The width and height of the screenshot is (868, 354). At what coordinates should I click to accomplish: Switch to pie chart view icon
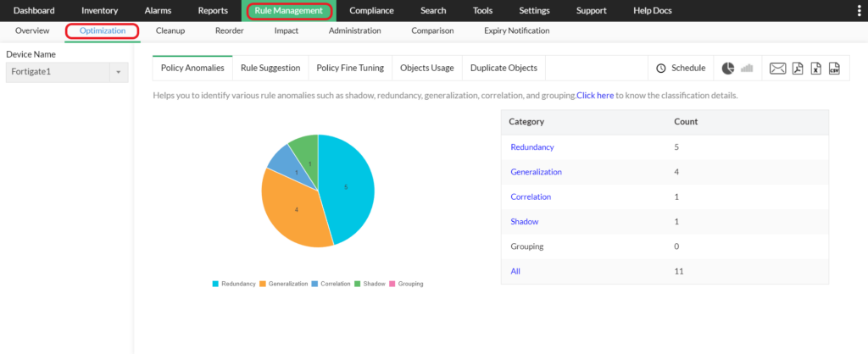[x=728, y=68]
